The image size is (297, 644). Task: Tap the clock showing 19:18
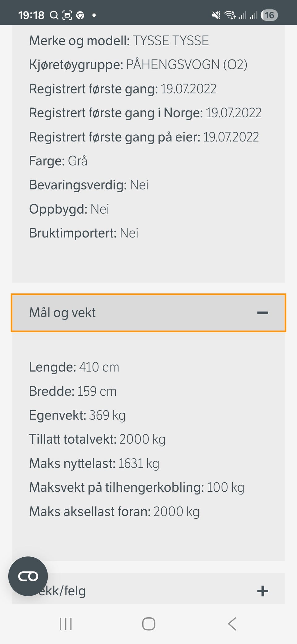31,15
